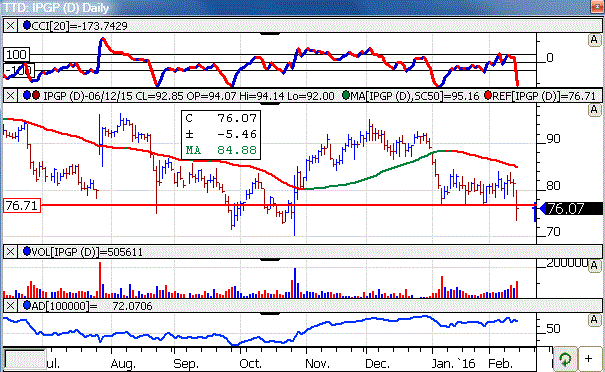Click the Dec. label on time axis

point(377,364)
